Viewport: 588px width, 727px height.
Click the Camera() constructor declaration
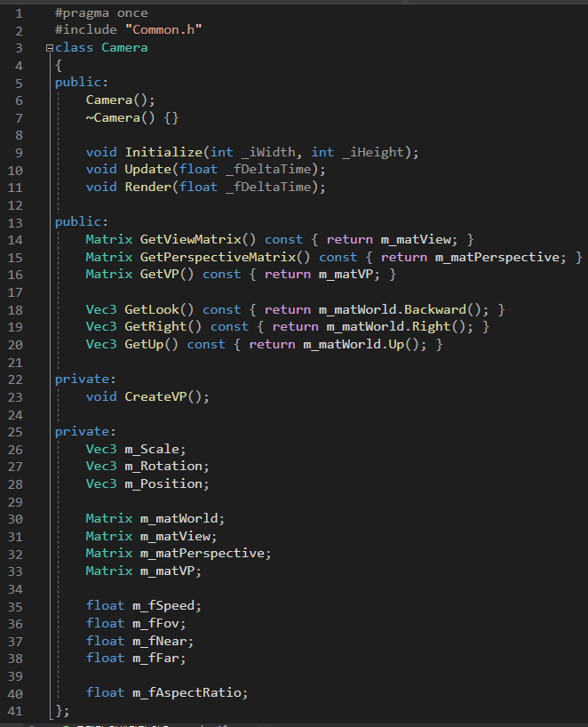click(120, 100)
